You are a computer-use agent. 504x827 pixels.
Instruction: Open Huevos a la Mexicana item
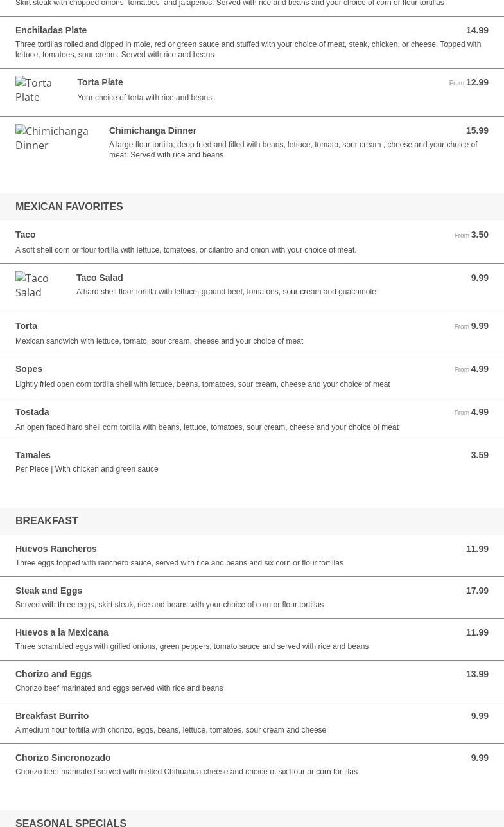tap(252, 639)
